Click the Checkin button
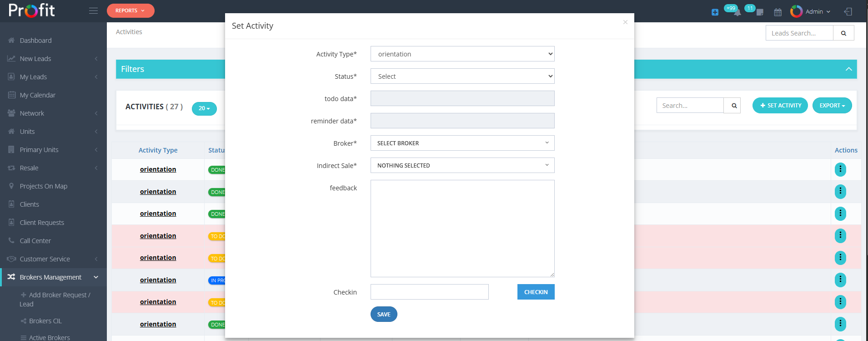 [536, 292]
